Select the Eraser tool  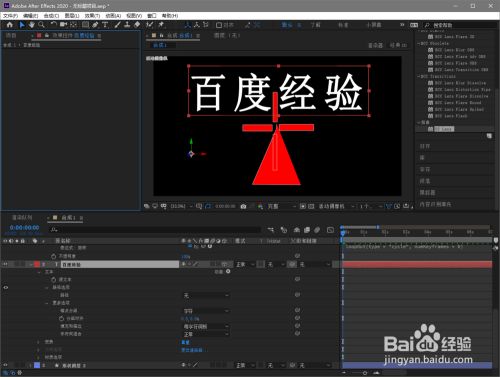137,25
